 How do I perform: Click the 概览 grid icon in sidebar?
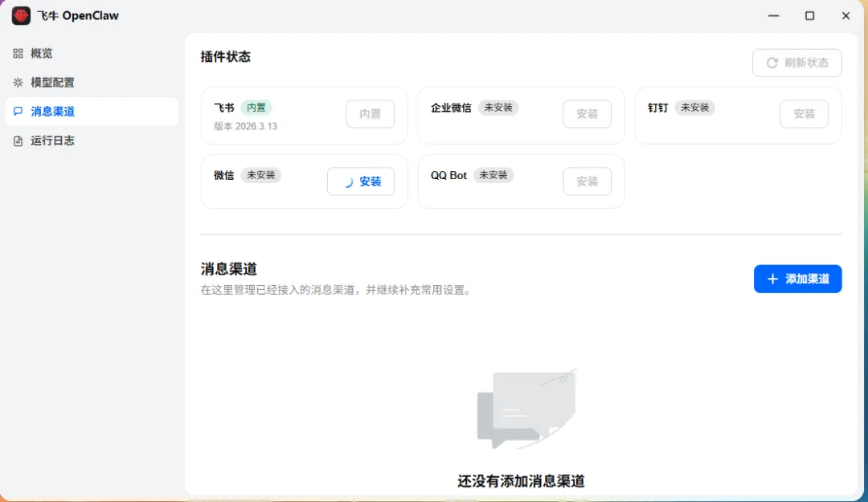18,53
